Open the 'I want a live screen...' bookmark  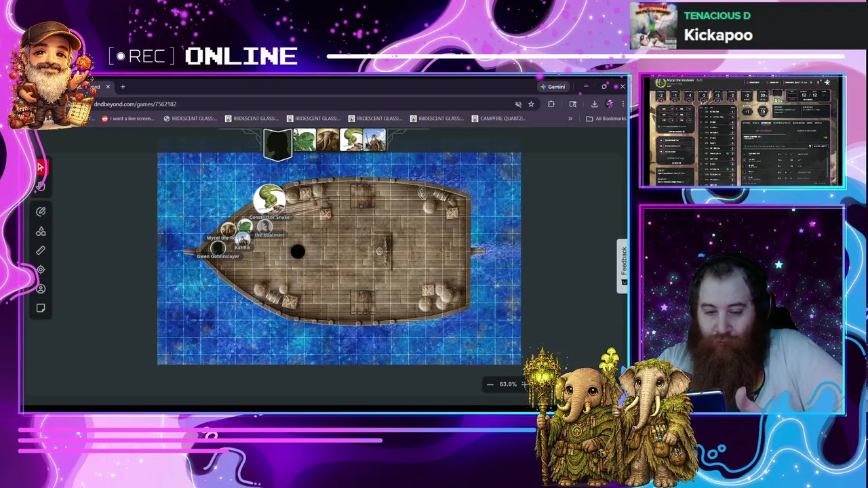127,119
